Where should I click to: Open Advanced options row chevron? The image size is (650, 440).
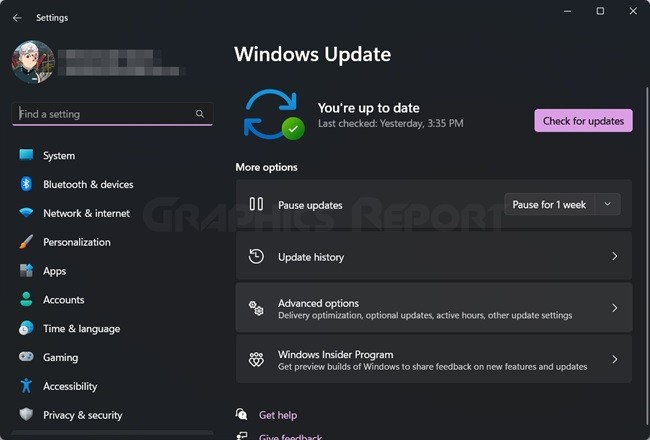615,308
